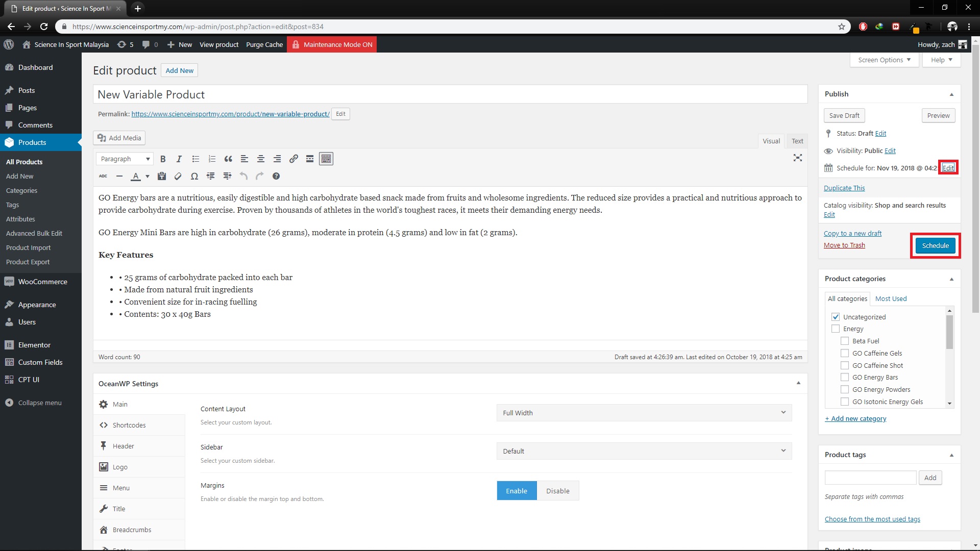The width and height of the screenshot is (980, 551).
Task: Toggle the toolbar kitchen sink
Action: [326, 159]
